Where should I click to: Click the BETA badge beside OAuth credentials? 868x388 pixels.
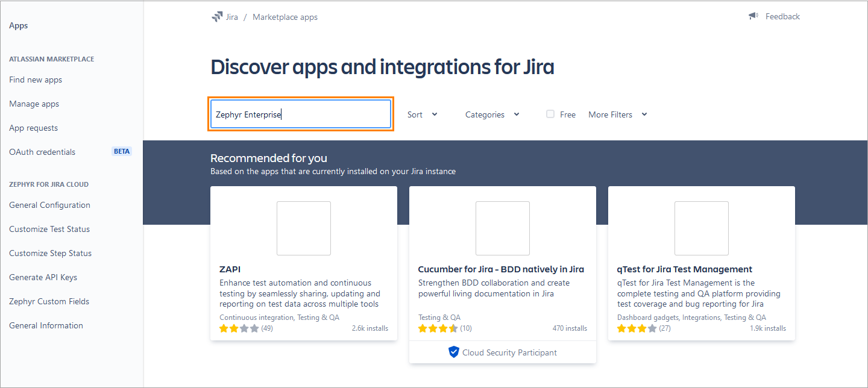pyautogui.click(x=122, y=152)
